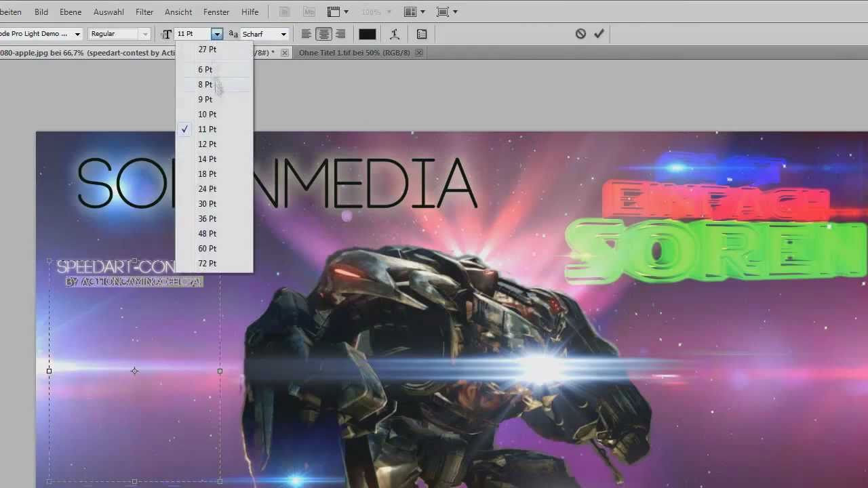Screen dimensions: 868x488
Task: Collapse the font size dropdown arrow
Action: 217,34
